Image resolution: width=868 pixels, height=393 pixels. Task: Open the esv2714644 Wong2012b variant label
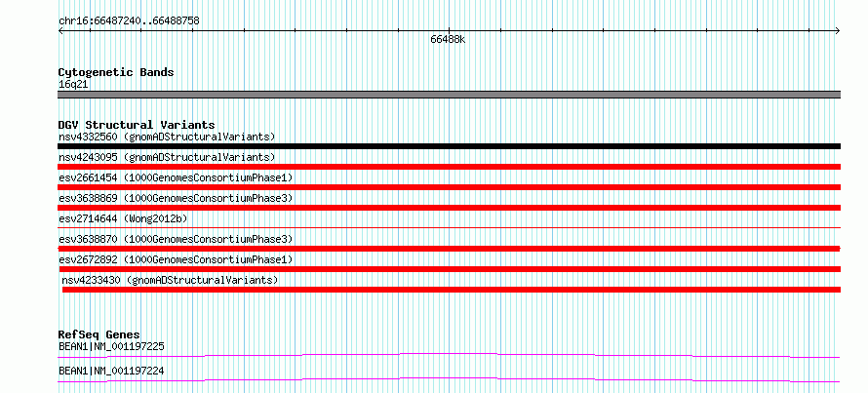point(123,218)
